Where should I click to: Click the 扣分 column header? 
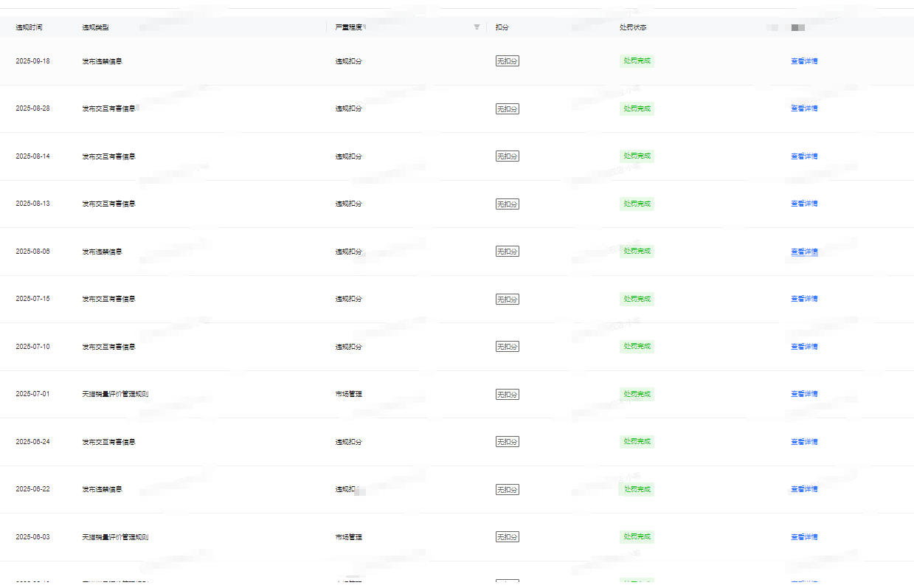(502, 27)
